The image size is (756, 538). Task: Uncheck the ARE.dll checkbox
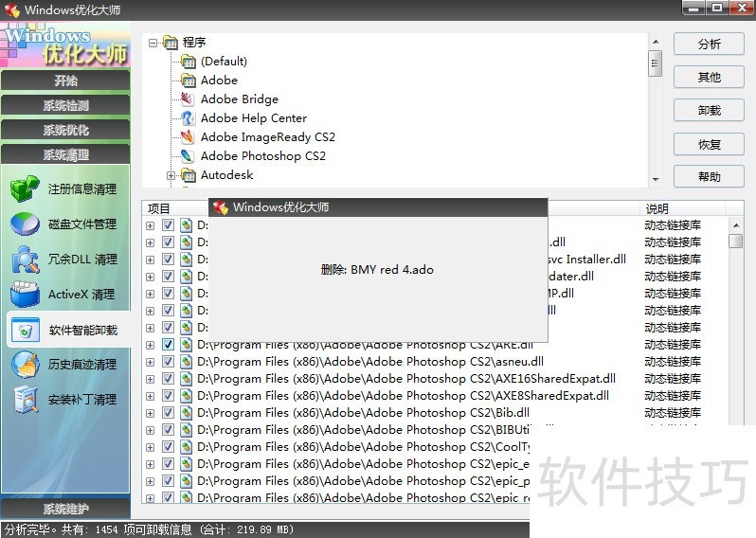pos(168,345)
